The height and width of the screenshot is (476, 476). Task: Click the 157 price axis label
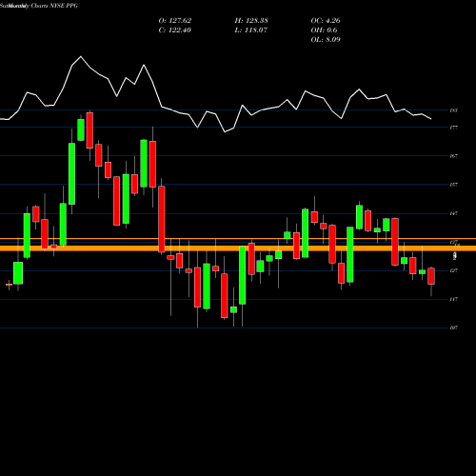[454, 185]
